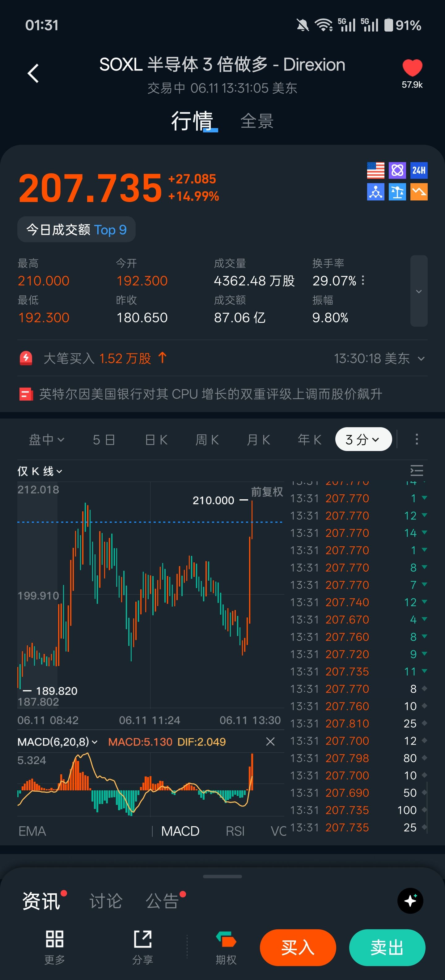Open the 公告 announcements tab
The width and height of the screenshot is (445, 980).
coord(162,901)
